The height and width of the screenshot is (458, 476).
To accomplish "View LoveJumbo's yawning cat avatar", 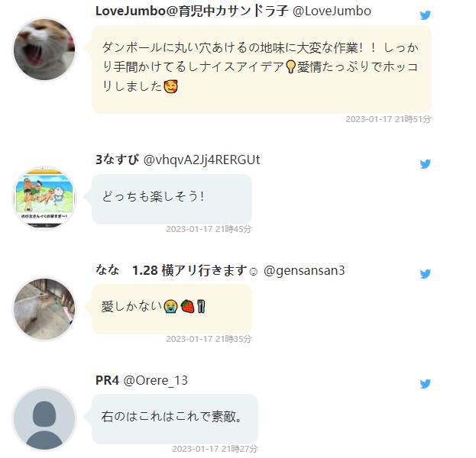I will coord(44,50).
